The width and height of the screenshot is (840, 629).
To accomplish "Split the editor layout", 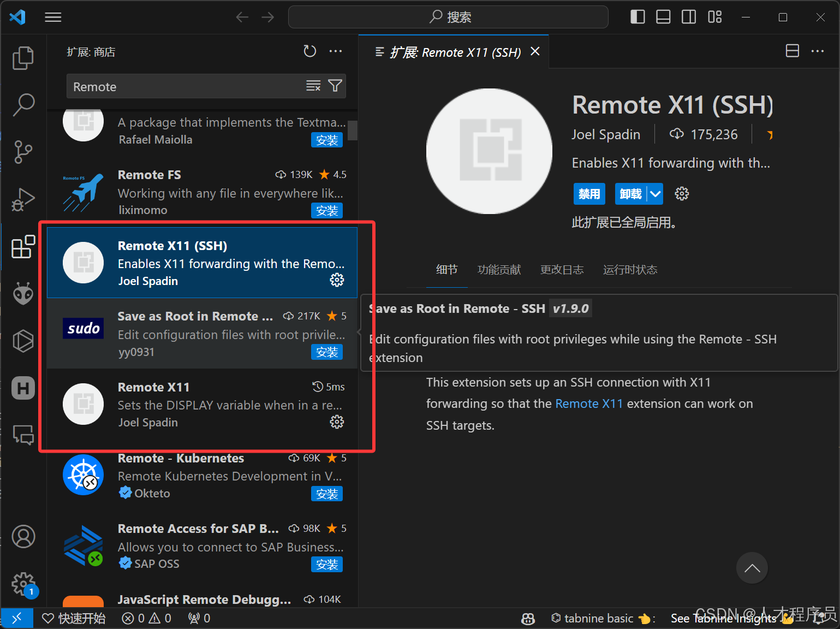I will pyautogui.click(x=792, y=51).
